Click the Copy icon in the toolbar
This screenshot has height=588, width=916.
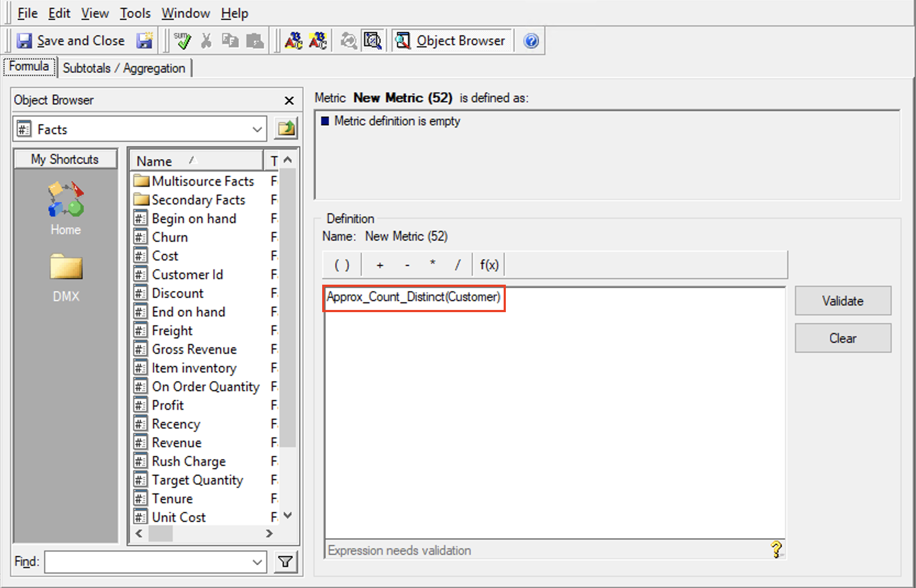tap(230, 40)
